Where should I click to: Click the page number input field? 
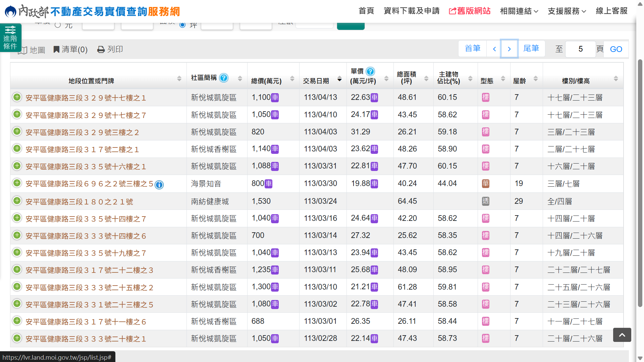tap(580, 49)
